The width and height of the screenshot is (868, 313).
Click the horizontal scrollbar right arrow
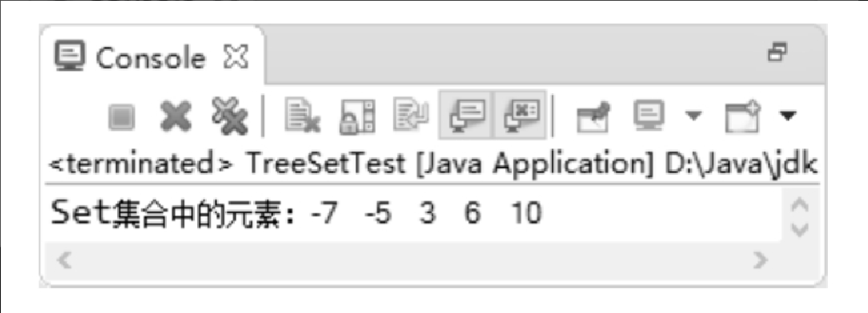(x=761, y=259)
